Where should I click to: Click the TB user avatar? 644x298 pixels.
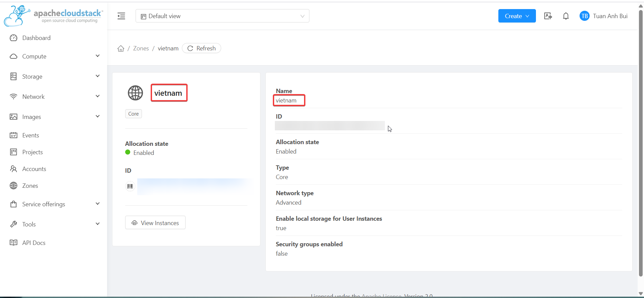(x=584, y=16)
